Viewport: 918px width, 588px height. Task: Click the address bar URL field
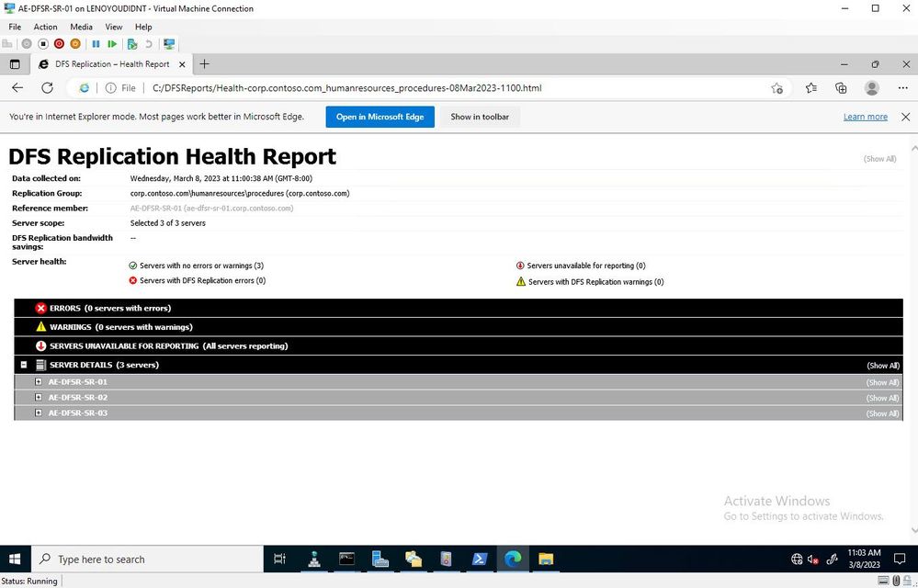[346, 88]
